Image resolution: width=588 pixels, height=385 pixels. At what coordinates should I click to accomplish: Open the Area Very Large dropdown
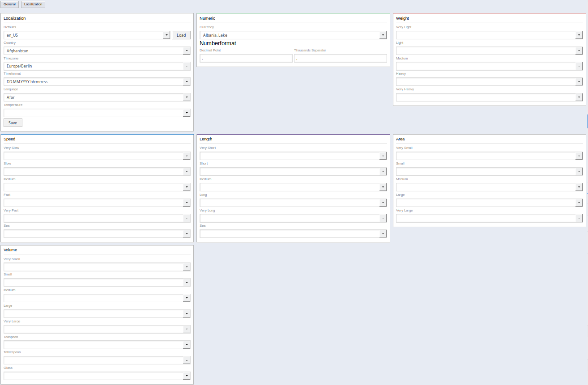coord(489,218)
